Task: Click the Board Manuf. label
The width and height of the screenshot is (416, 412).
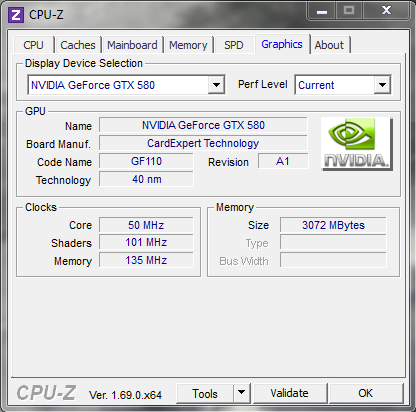Action: coord(58,144)
